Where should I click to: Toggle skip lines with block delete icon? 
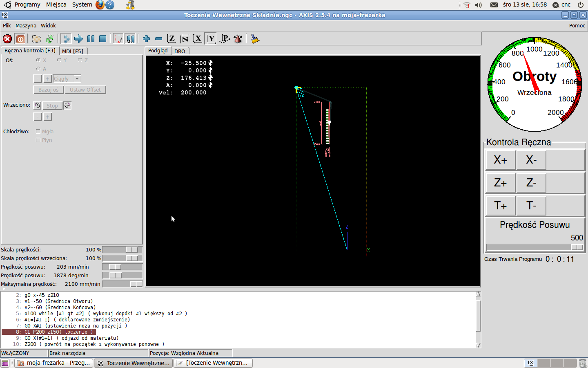coord(118,39)
